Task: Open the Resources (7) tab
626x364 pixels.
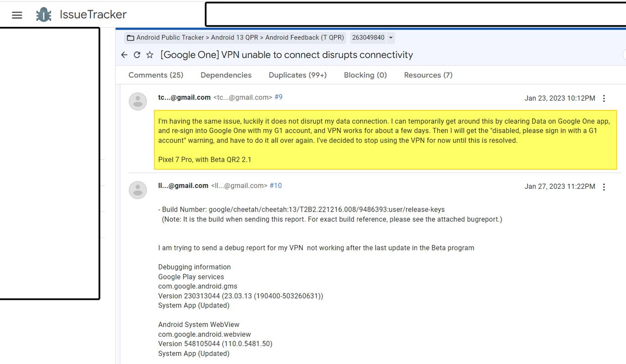Action: tap(428, 75)
